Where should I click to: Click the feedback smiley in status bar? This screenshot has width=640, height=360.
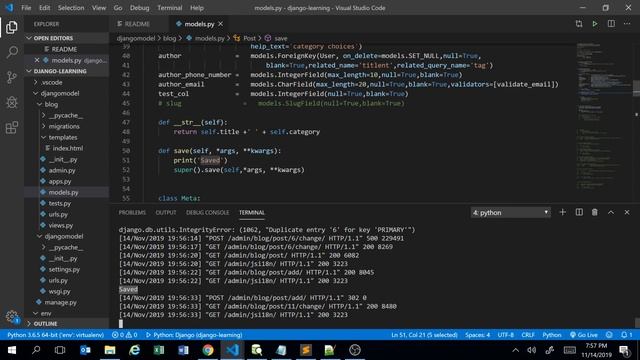609,335
